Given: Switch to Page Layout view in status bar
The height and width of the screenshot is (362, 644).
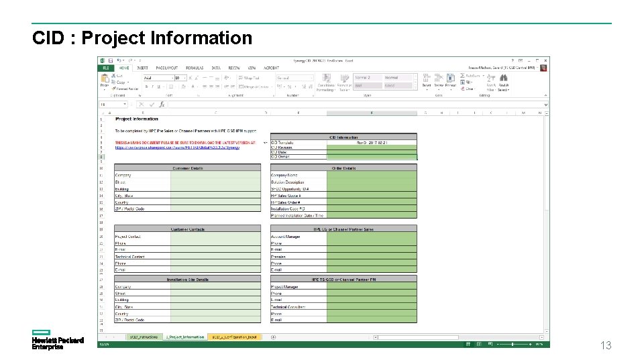Looking at the screenshot, I should click(479, 345).
